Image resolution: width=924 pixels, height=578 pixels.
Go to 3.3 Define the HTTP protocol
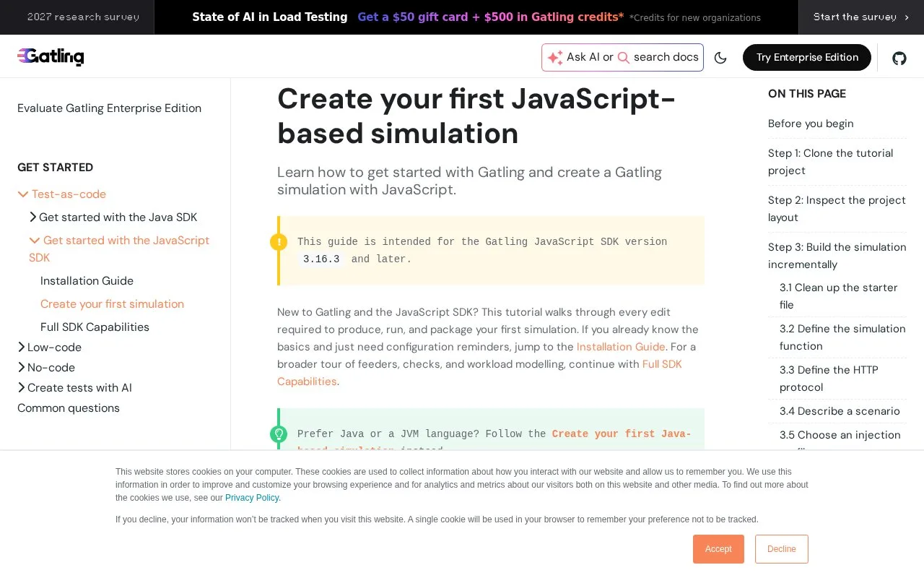(x=829, y=379)
